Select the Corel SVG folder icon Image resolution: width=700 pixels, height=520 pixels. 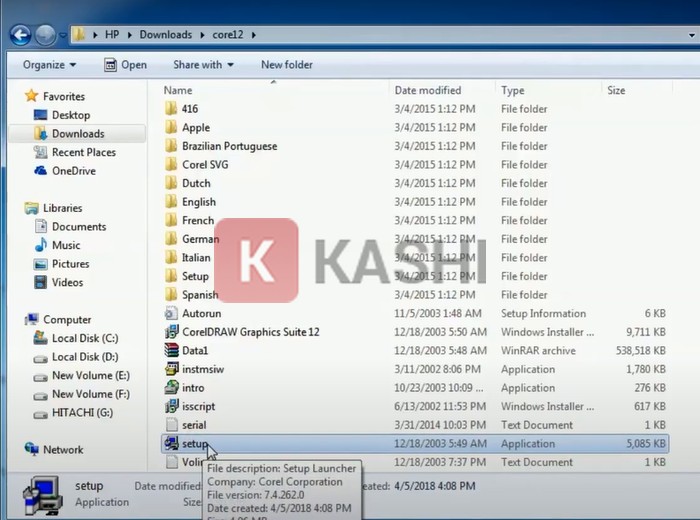click(171, 164)
